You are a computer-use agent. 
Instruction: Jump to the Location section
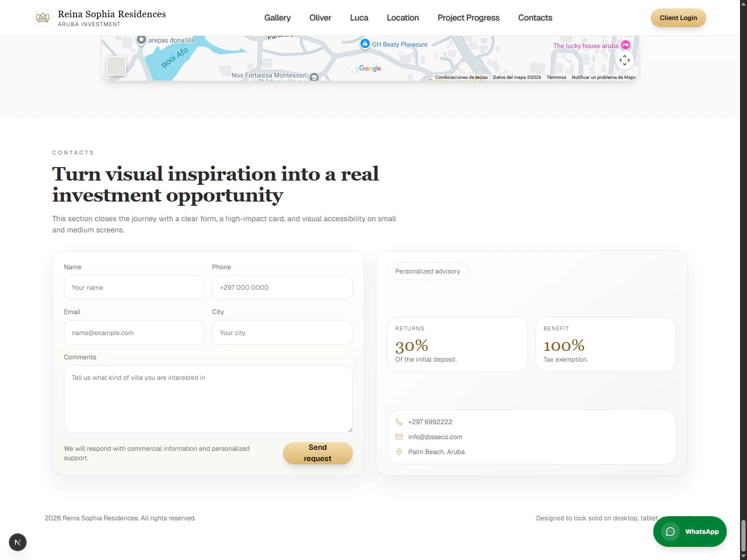pyautogui.click(x=403, y=18)
